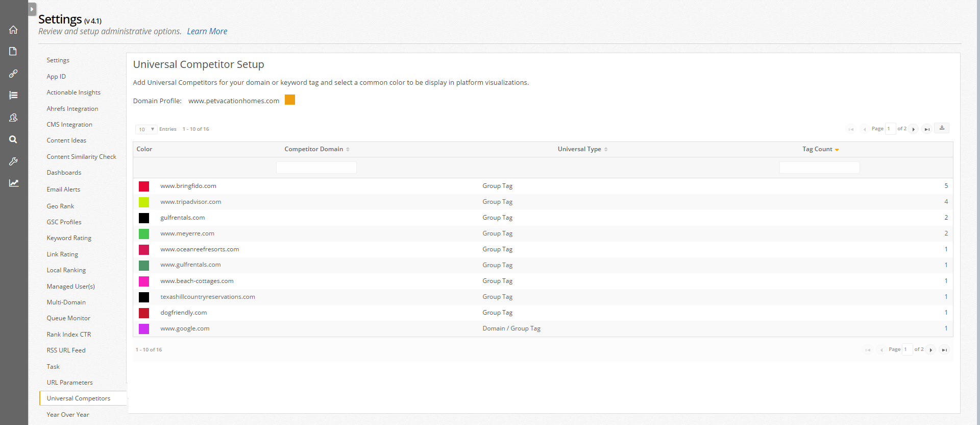Open RSS URL Feed in left menu

(66, 350)
